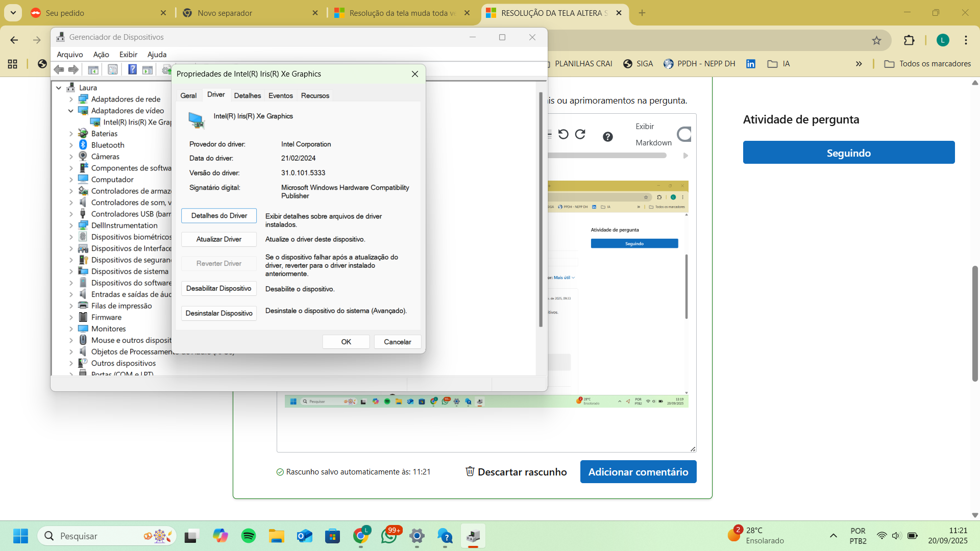Viewport: 980px width, 551px height.
Task: Open the Ação menu
Action: pyautogui.click(x=101, y=55)
